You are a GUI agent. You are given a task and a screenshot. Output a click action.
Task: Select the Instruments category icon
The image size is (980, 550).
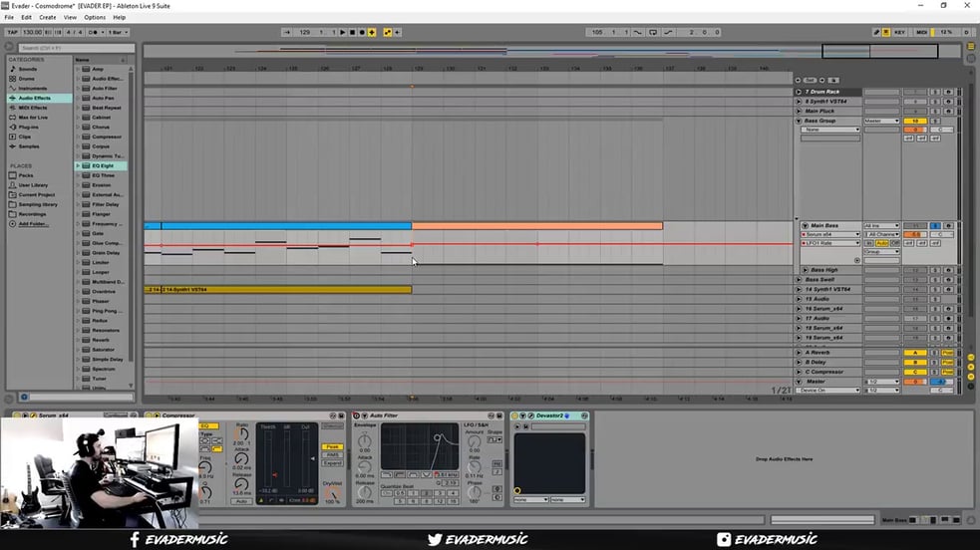13,88
